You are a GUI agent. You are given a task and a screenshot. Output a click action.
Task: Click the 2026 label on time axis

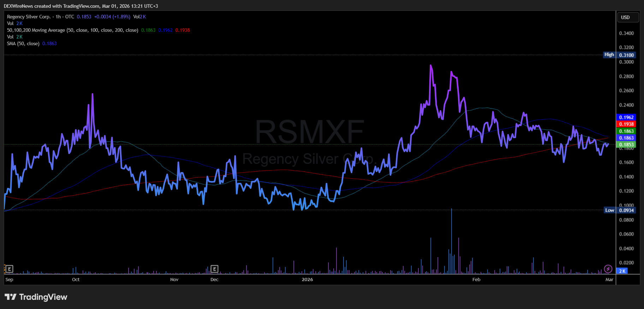coord(307,279)
